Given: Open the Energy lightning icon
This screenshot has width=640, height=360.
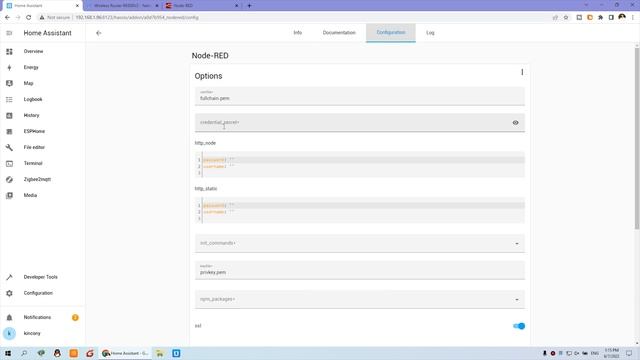Looking at the screenshot, I should click(x=9, y=67).
